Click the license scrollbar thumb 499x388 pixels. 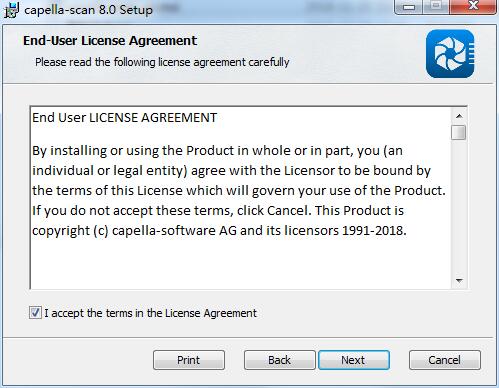click(459, 132)
